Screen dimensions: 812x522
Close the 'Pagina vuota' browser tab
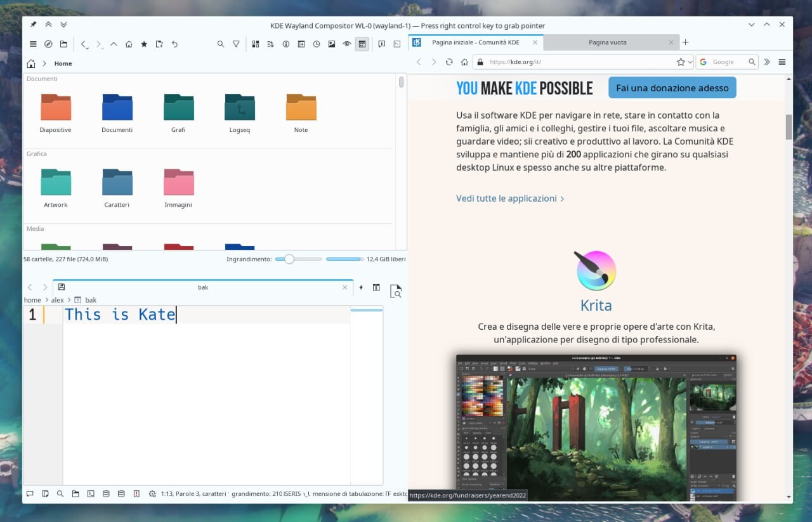tap(672, 42)
